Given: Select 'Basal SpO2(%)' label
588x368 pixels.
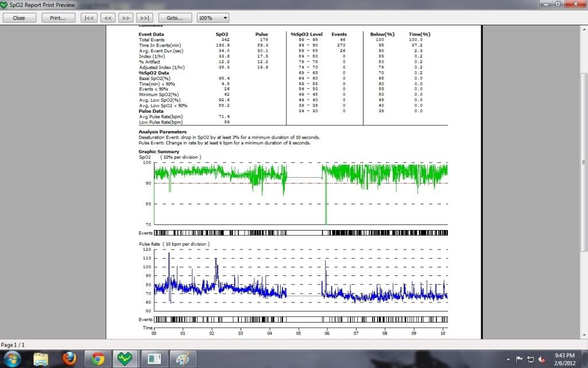Looking at the screenshot, I should (x=154, y=78).
